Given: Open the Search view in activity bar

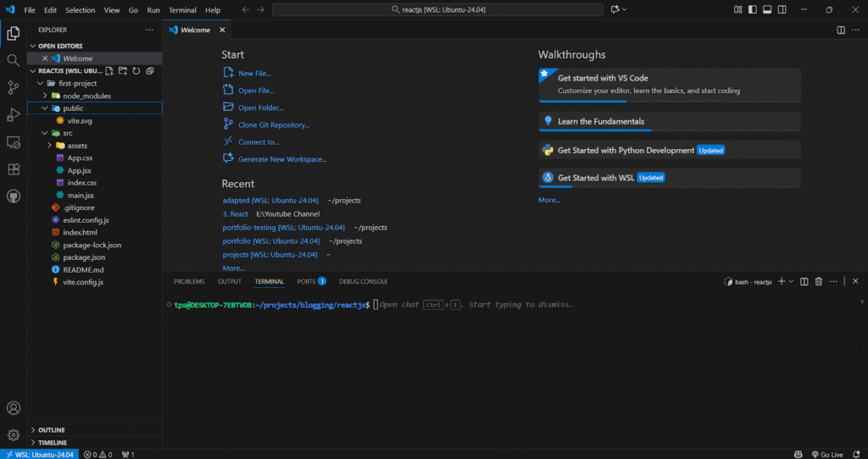Looking at the screenshot, I should (13, 61).
